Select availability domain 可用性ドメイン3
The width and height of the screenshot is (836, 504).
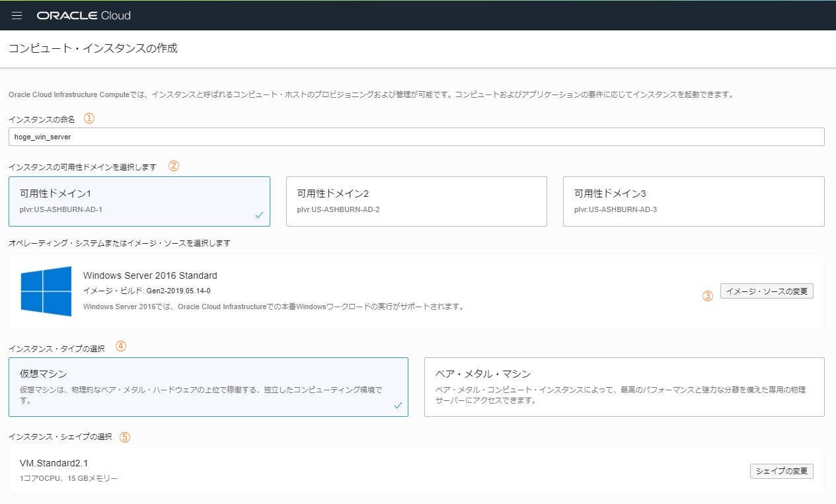[x=694, y=201]
